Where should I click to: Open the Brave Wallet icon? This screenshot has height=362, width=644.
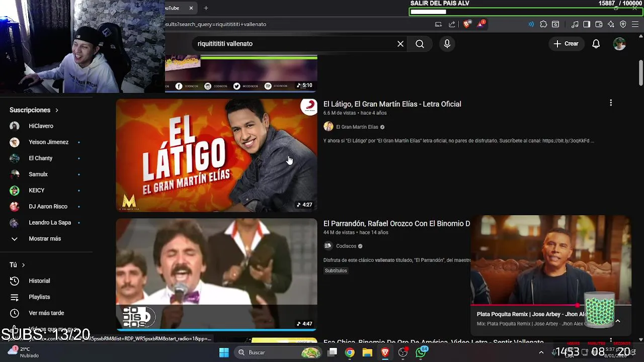599,24
